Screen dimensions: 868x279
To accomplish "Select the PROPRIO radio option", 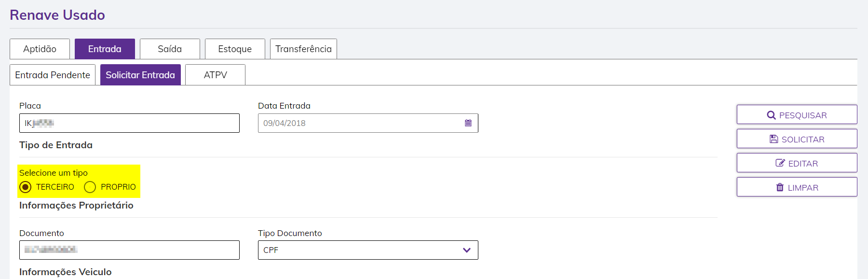I will [90, 187].
